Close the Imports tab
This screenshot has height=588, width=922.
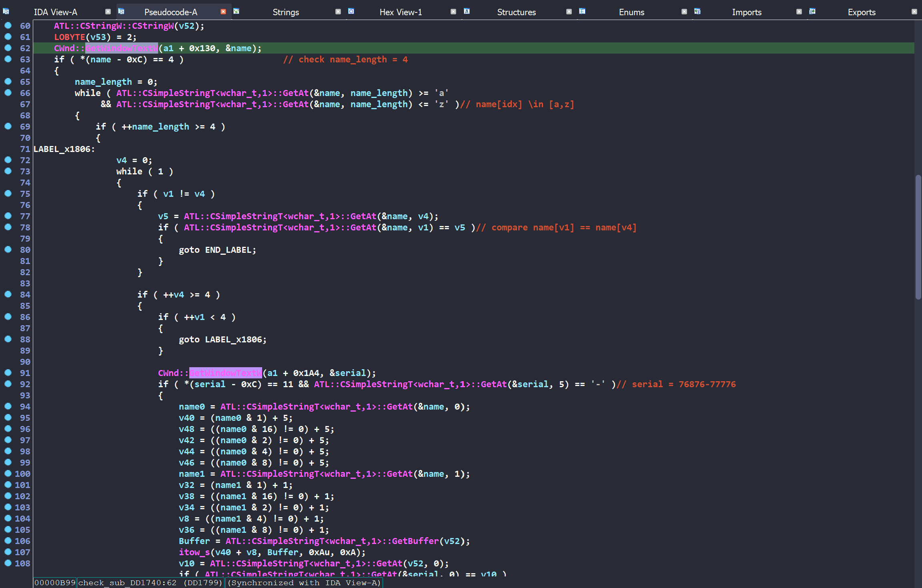tap(799, 12)
